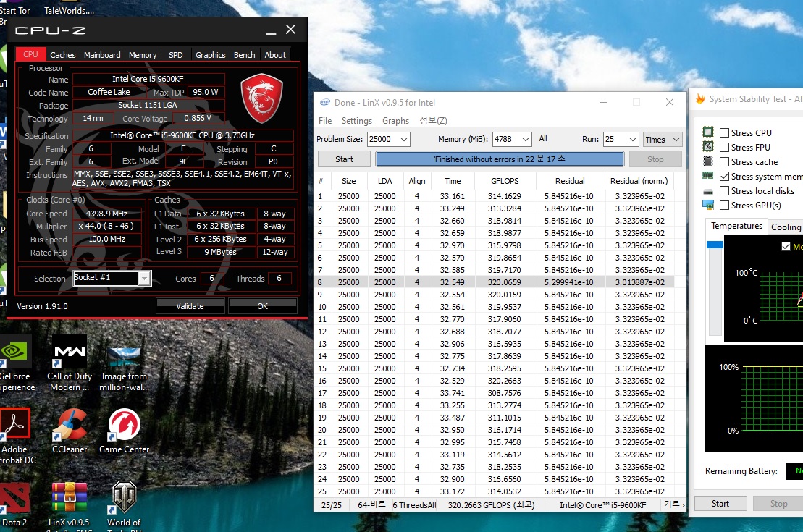Click the All memory button in LinX

[543, 138]
